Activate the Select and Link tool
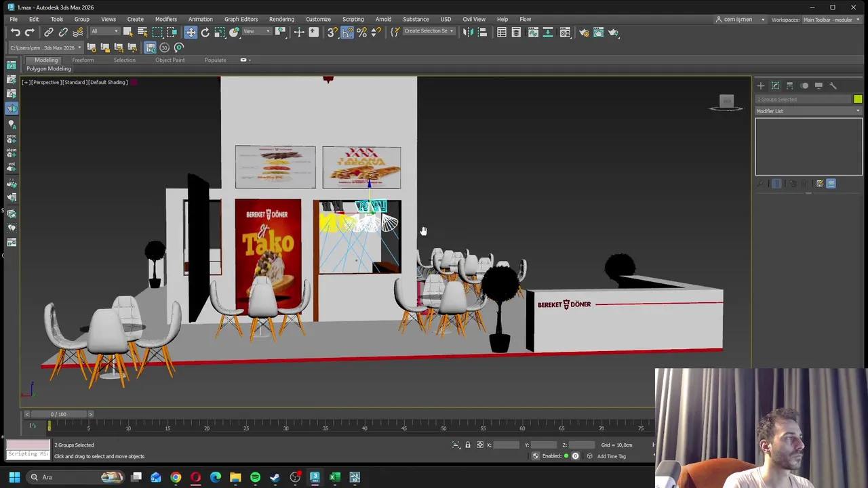Viewport: 868px width, 488px height. click(x=49, y=32)
